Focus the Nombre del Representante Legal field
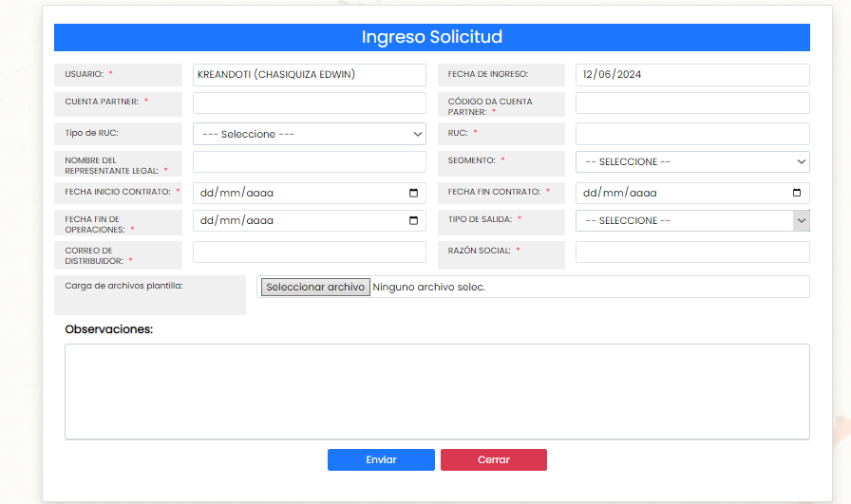 [x=309, y=162]
